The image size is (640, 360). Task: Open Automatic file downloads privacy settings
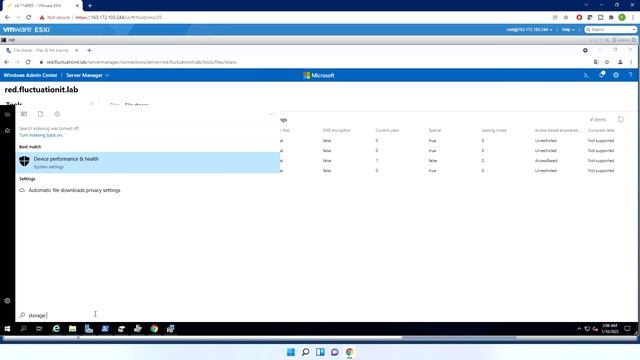tap(74, 190)
